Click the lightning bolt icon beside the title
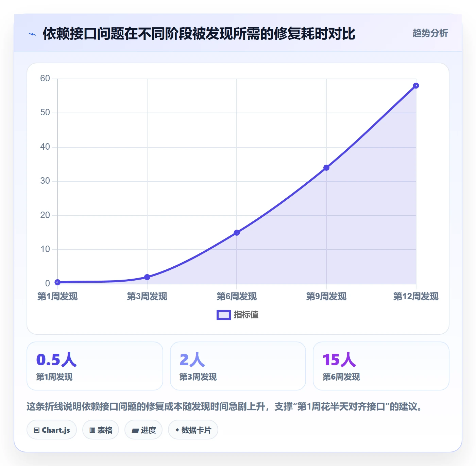The width and height of the screenshot is (476, 466). pos(32,34)
